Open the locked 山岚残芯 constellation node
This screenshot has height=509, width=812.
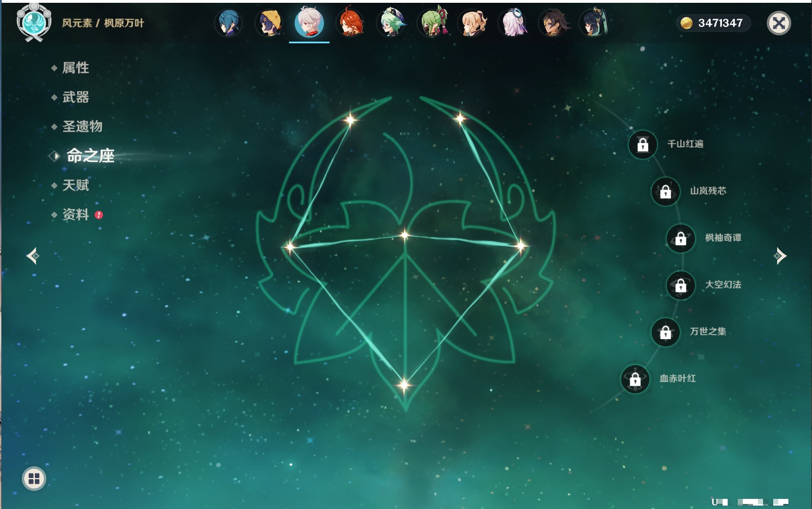click(666, 191)
